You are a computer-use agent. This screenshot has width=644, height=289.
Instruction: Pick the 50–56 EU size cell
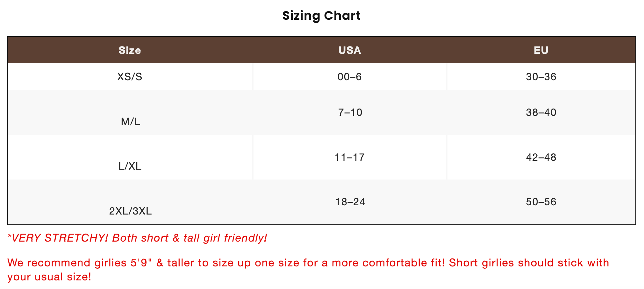[541, 202]
